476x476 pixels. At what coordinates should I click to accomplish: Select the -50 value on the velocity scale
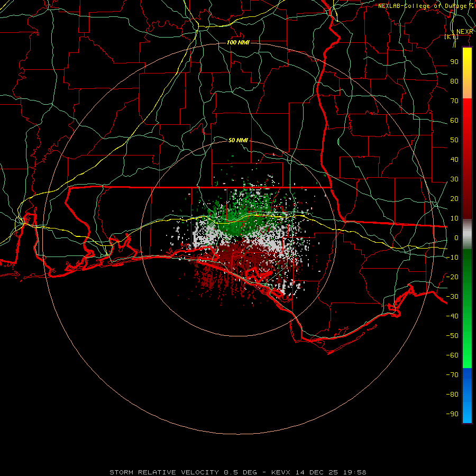tap(452, 336)
